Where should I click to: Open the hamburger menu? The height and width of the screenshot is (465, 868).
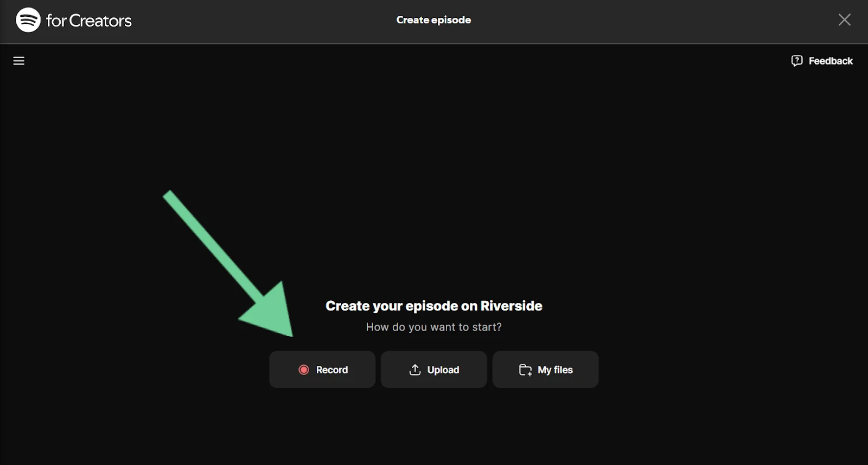coord(19,61)
